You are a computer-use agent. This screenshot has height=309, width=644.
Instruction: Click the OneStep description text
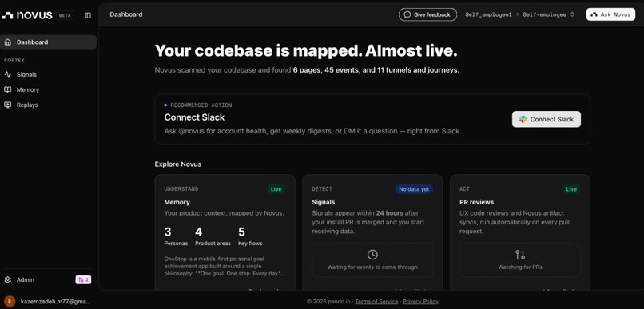click(x=225, y=266)
